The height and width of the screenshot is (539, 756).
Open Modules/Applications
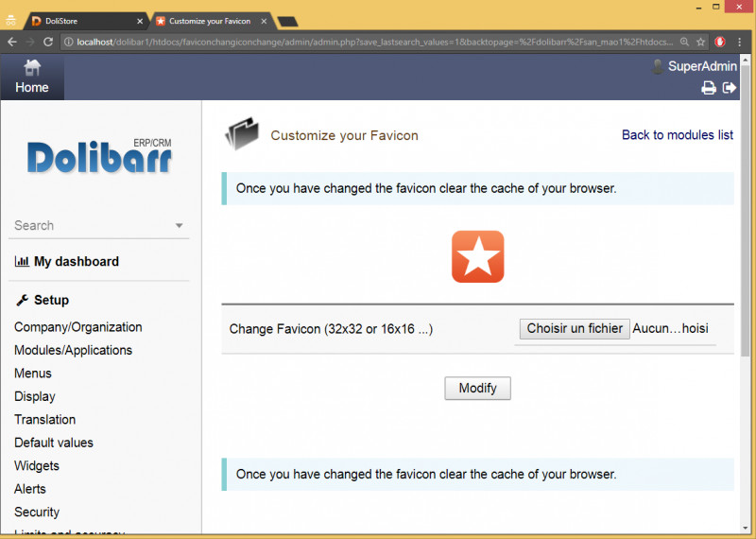(74, 350)
